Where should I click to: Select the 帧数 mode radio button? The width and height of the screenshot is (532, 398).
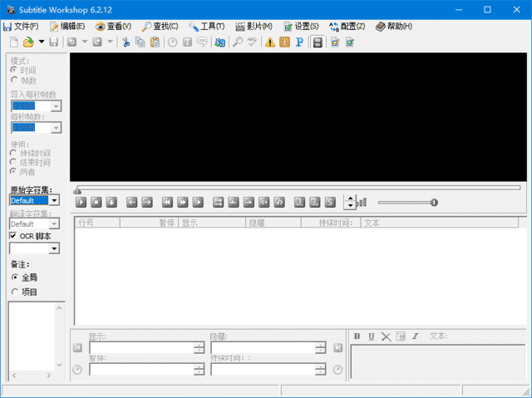[14, 81]
